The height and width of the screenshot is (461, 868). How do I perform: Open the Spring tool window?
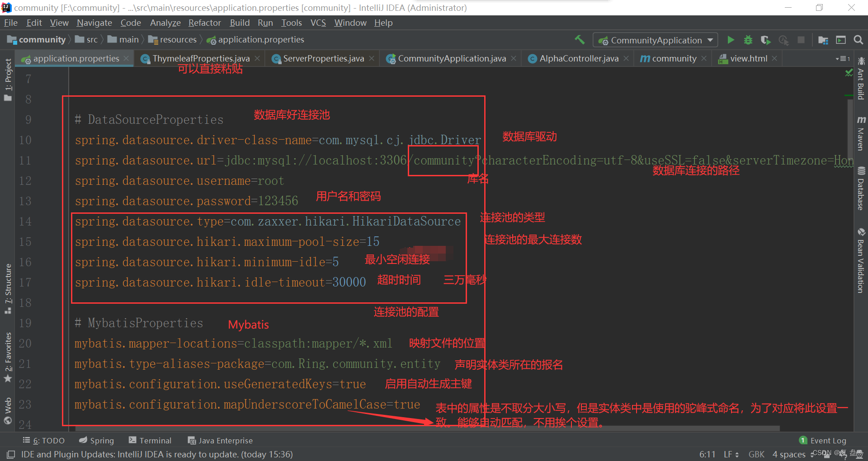click(x=96, y=441)
